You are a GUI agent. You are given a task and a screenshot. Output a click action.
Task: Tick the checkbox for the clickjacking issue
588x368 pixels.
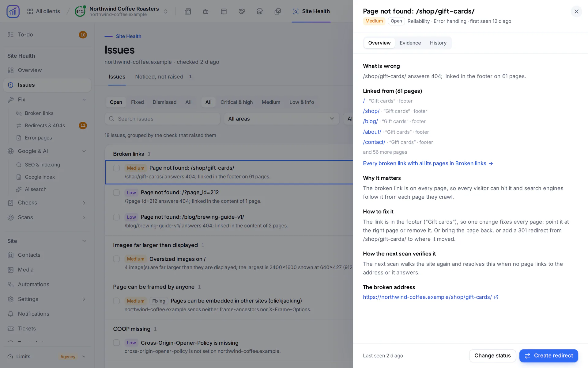click(116, 301)
